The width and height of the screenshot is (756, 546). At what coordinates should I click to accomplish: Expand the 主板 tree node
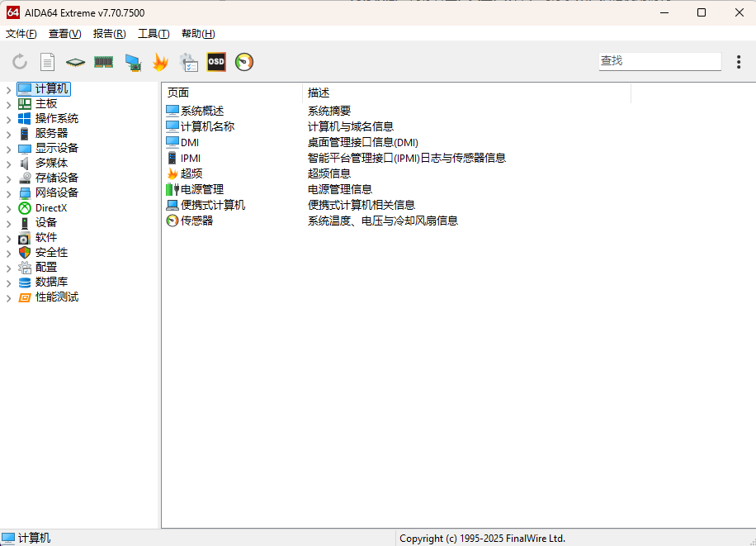(x=8, y=105)
